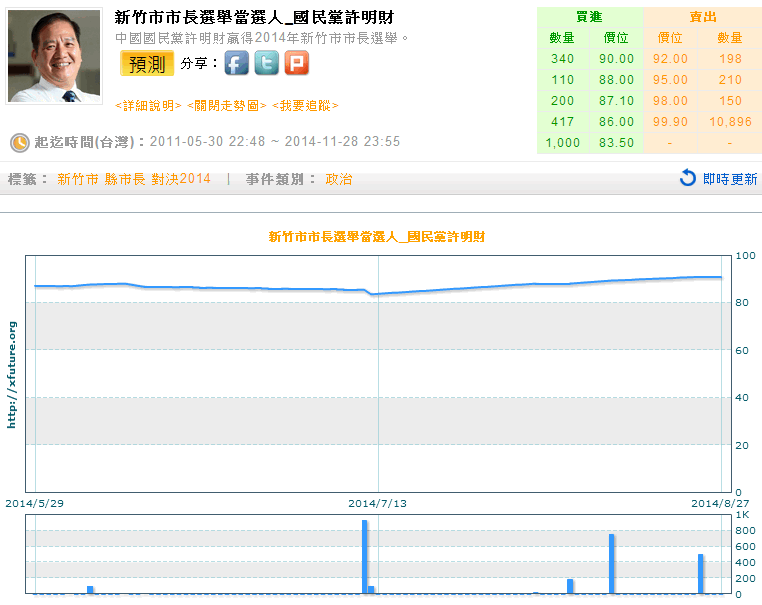Click the 我要追蹤 link
762x605 pixels.
305,106
